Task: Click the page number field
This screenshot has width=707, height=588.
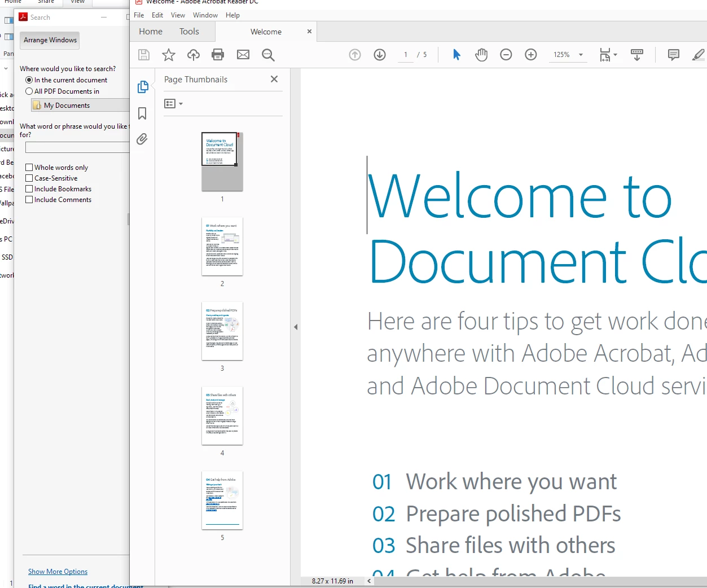Action: point(406,55)
